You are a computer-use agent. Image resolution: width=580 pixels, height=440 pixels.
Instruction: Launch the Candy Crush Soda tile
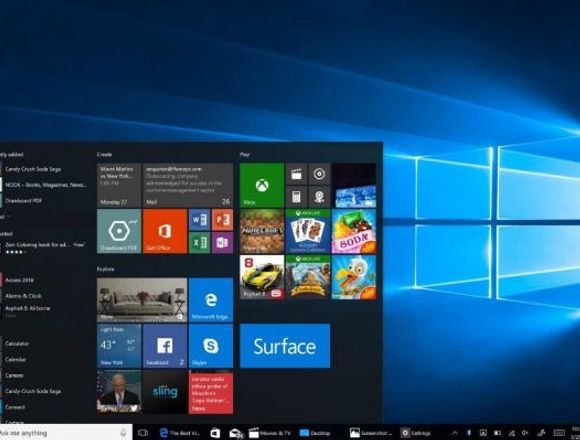[x=354, y=231]
